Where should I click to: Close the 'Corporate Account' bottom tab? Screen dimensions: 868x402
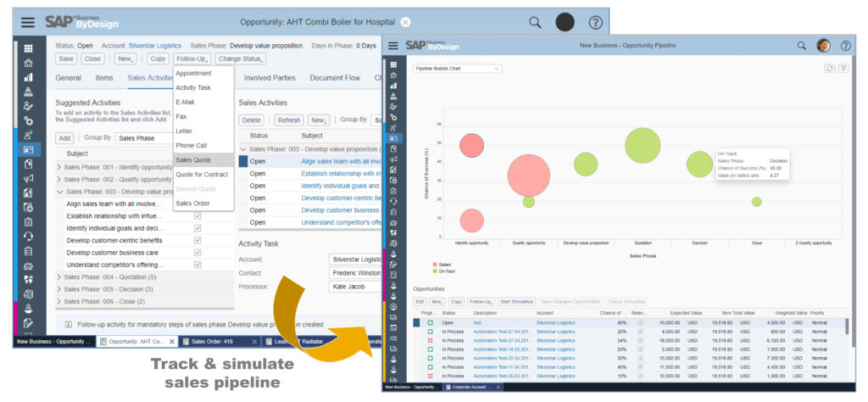click(x=498, y=387)
